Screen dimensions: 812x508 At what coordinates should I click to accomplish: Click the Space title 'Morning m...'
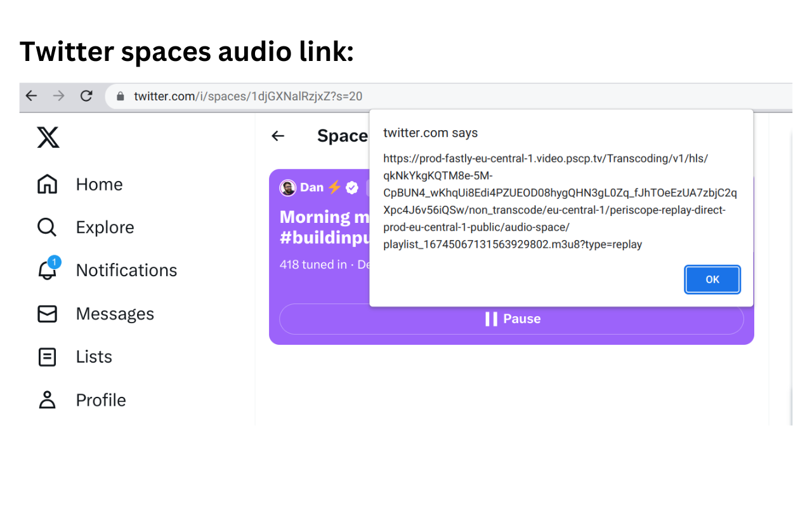(325, 227)
